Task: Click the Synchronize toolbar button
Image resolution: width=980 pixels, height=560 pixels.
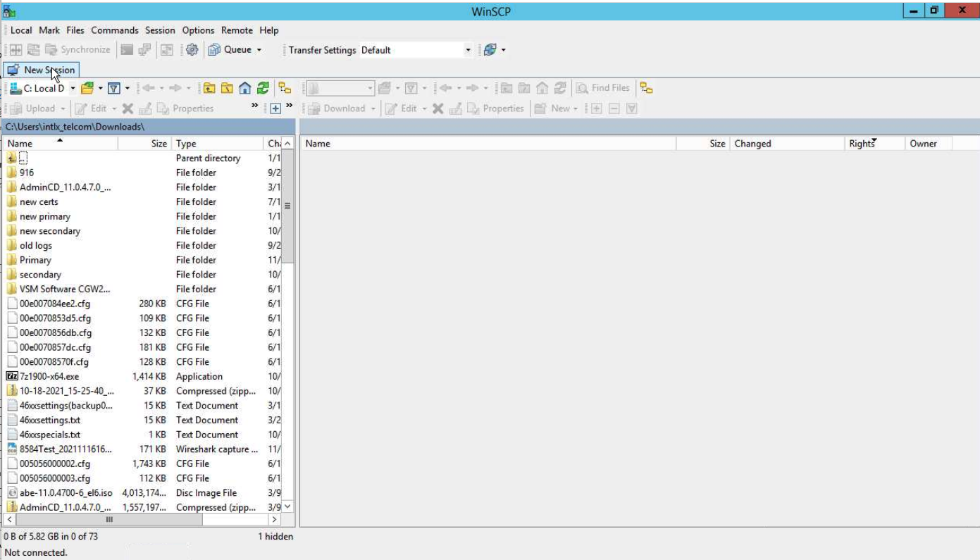Action: pos(77,49)
